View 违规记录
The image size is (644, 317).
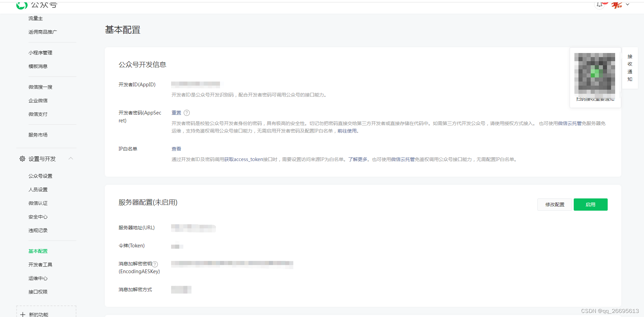tap(38, 230)
